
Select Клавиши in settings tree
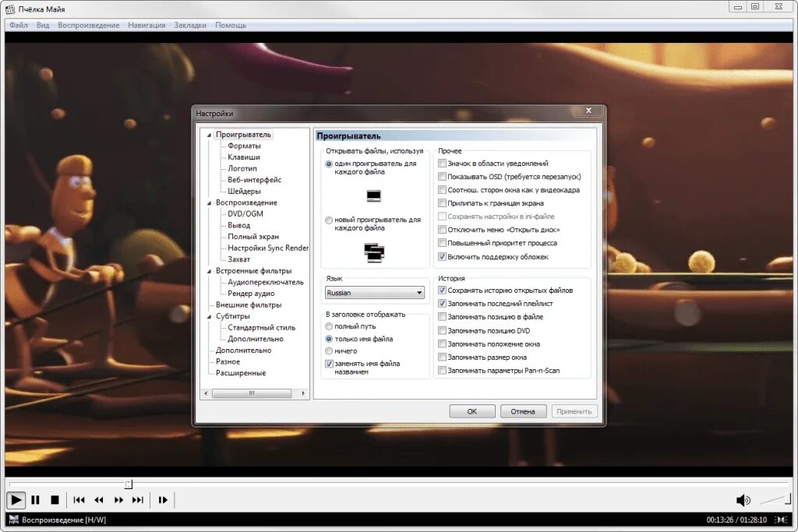(x=244, y=157)
